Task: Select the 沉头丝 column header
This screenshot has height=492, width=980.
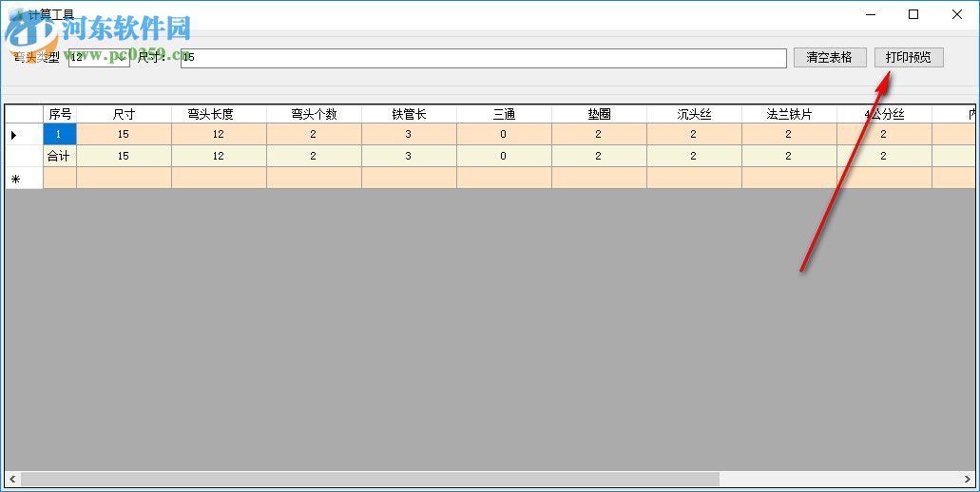Action: (x=694, y=114)
